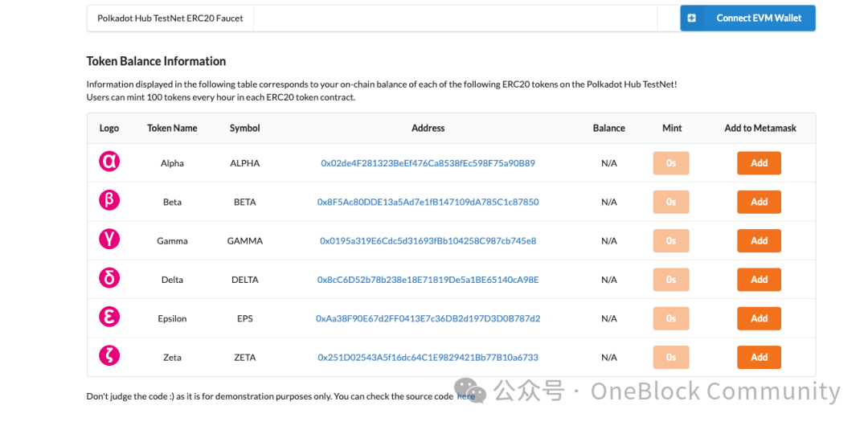Click the N/A balance in Gamma row
Viewport: 868px width, 426px height.
609,241
